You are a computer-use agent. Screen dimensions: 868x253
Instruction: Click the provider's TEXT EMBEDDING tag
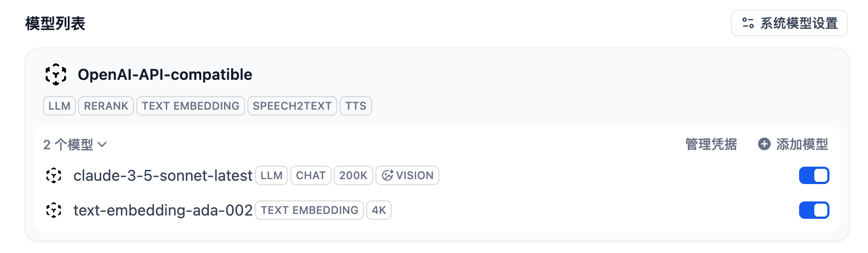(x=190, y=106)
